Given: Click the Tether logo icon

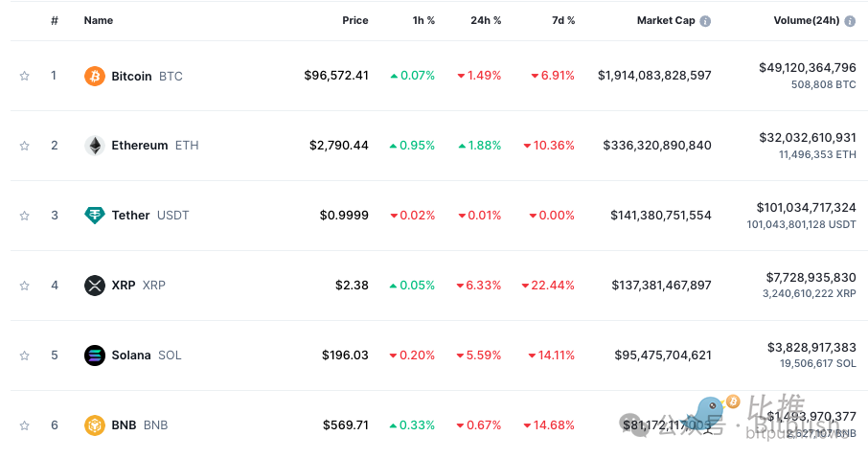Looking at the screenshot, I should pos(94,216).
